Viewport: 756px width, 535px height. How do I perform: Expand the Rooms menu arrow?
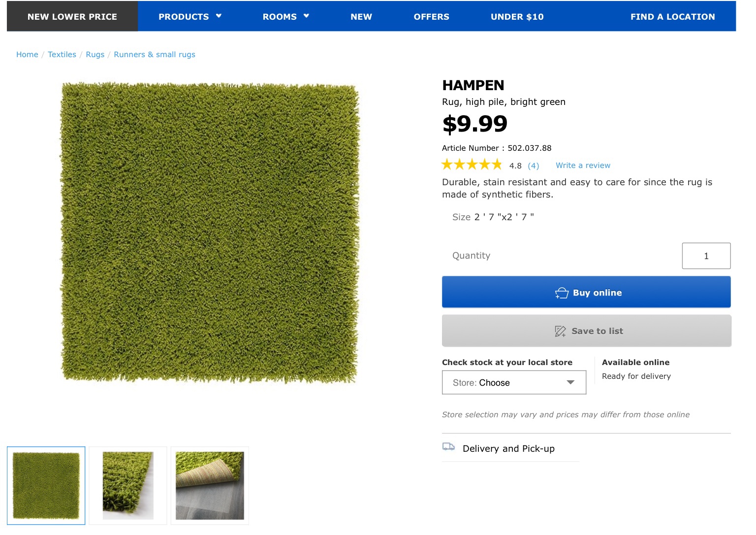click(306, 16)
